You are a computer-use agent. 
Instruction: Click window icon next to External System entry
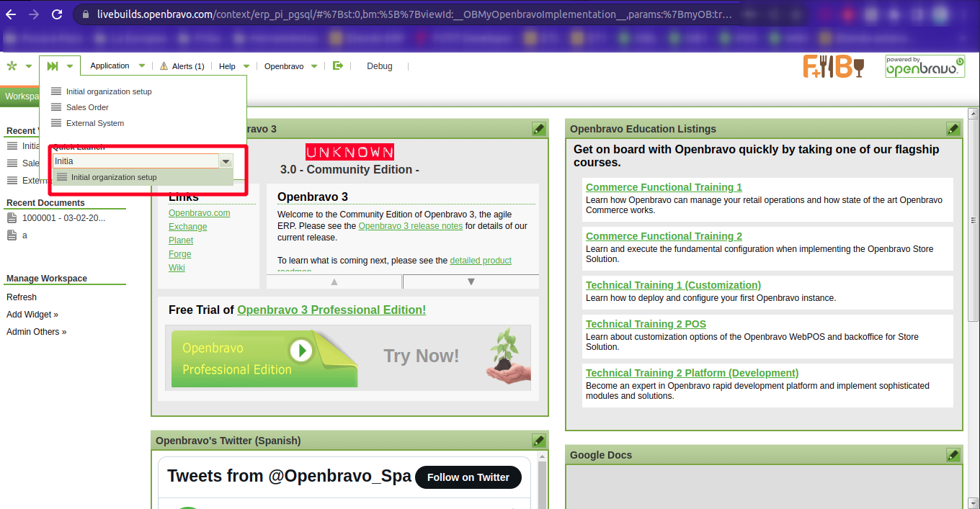tap(56, 123)
